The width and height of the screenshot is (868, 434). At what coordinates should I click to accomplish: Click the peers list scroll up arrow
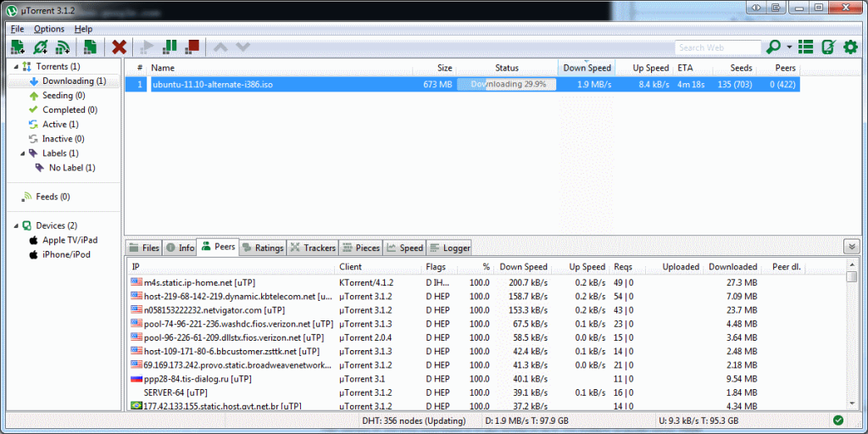point(852,264)
